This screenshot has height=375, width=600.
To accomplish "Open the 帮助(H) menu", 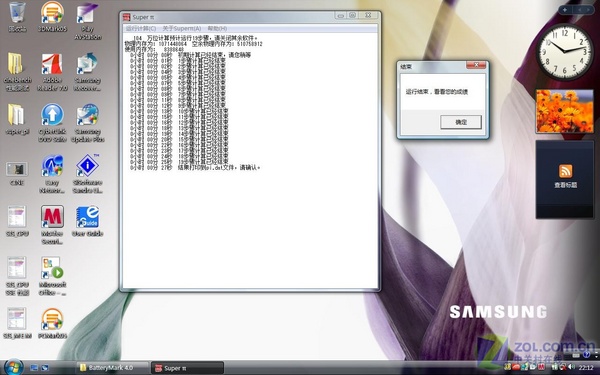I will coord(217,28).
